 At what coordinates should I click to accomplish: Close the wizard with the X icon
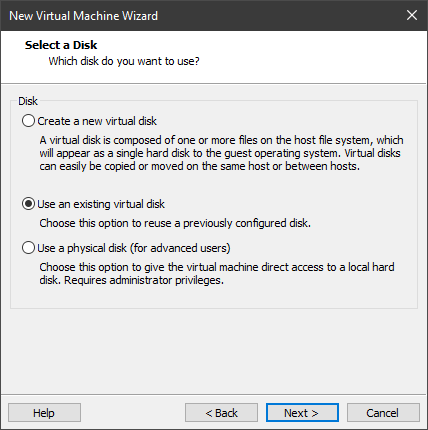412,15
